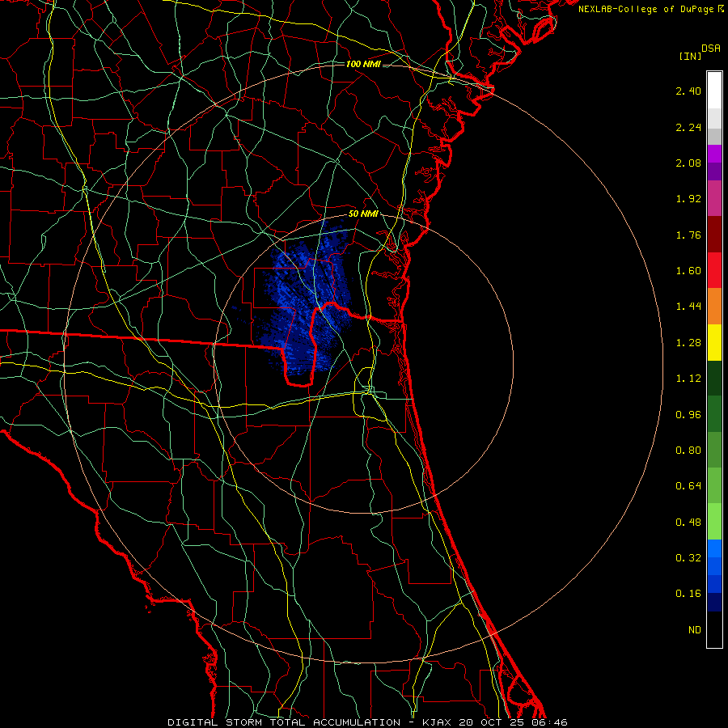
Task: Select the 0.32 legend value
Action: (x=688, y=558)
